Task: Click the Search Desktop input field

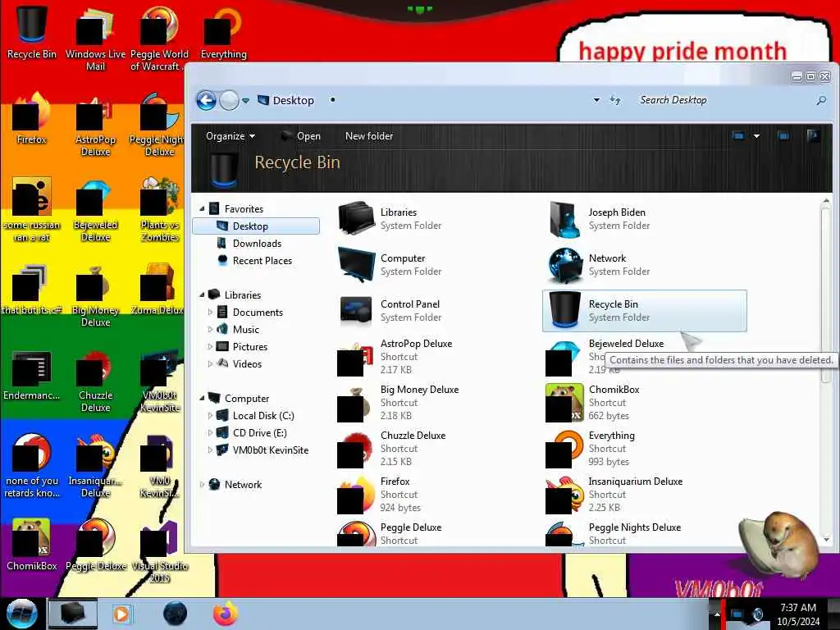Action: click(724, 100)
